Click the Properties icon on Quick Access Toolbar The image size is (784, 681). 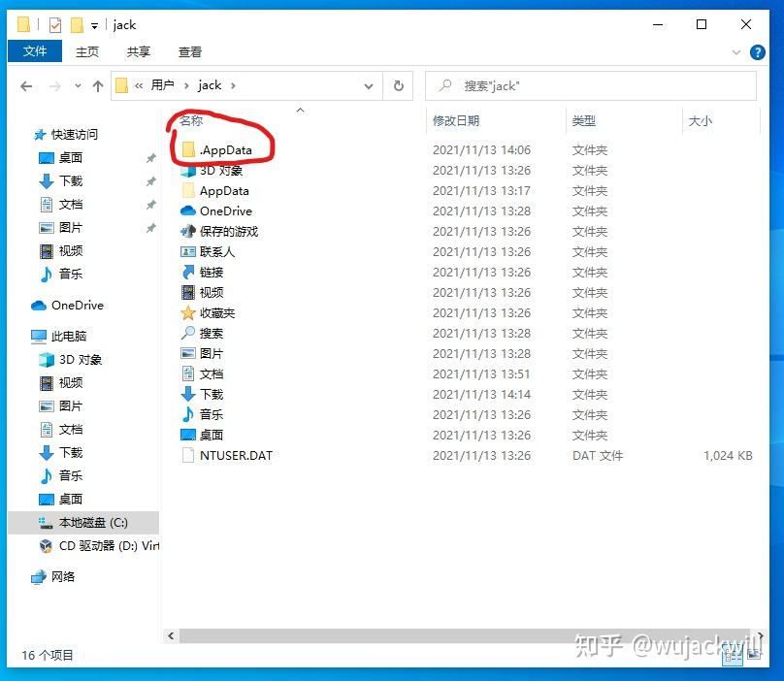coord(55,24)
